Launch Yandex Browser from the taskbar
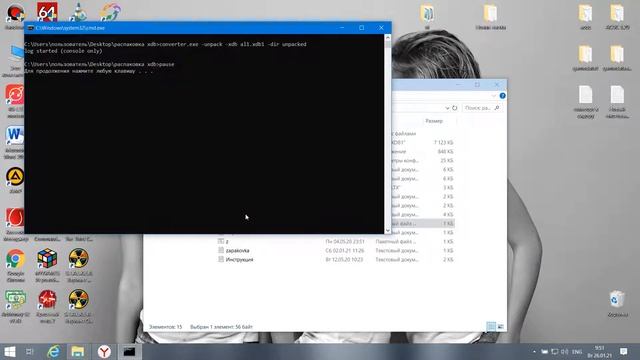 point(104,351)
